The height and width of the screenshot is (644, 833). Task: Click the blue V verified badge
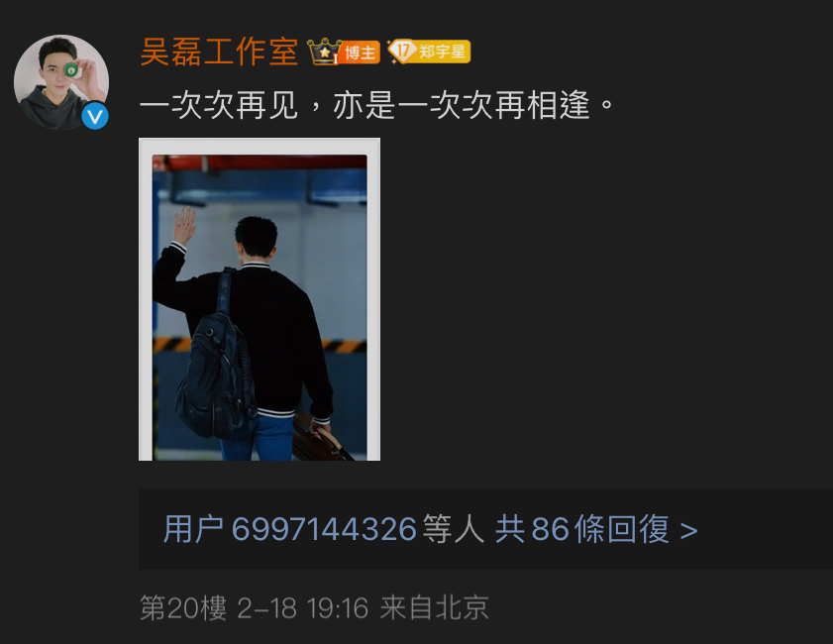point(95,116)
